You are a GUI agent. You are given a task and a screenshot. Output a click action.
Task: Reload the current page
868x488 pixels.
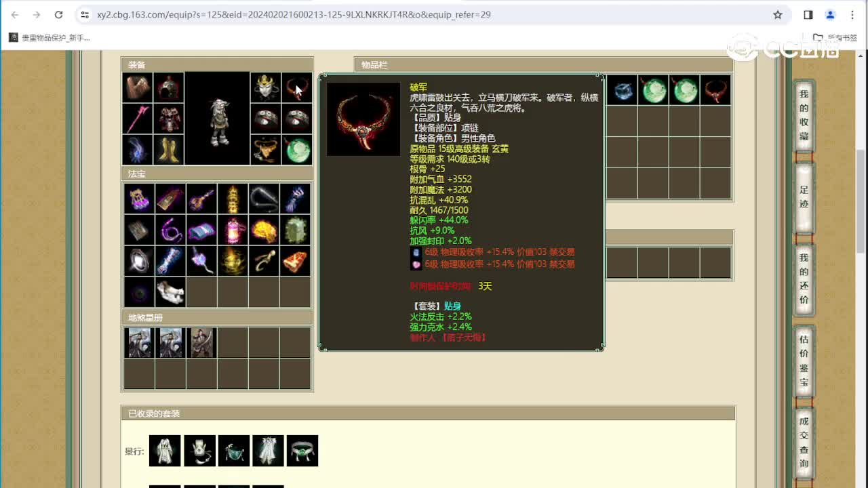tap(58, 14)
